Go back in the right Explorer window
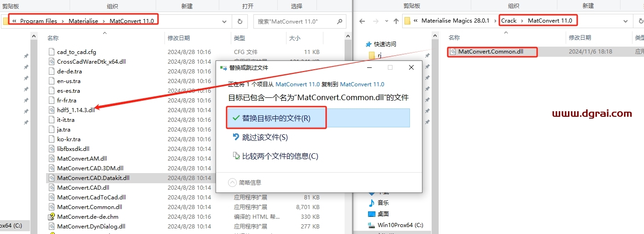 (x=363, y=21)
